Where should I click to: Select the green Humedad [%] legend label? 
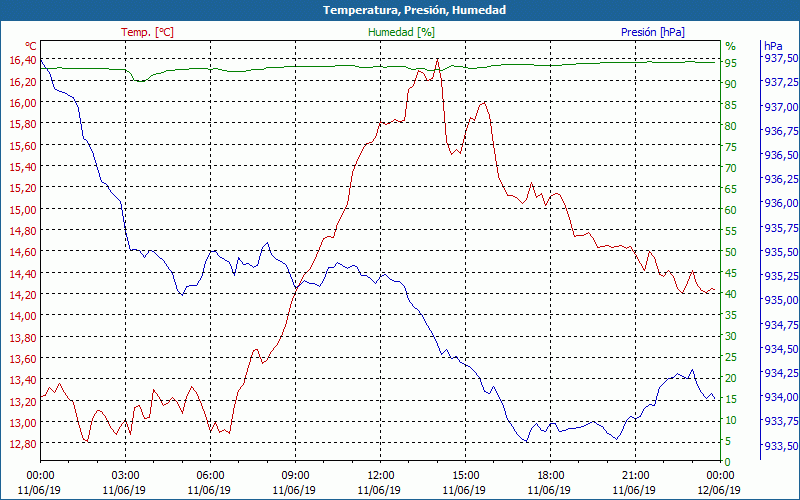click(x=402, y=32)
